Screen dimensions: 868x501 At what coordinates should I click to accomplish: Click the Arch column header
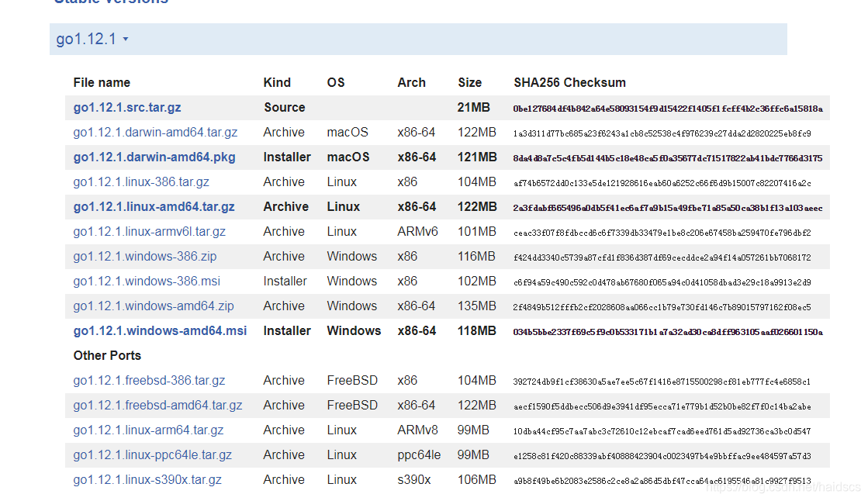[x=411, y=82]
